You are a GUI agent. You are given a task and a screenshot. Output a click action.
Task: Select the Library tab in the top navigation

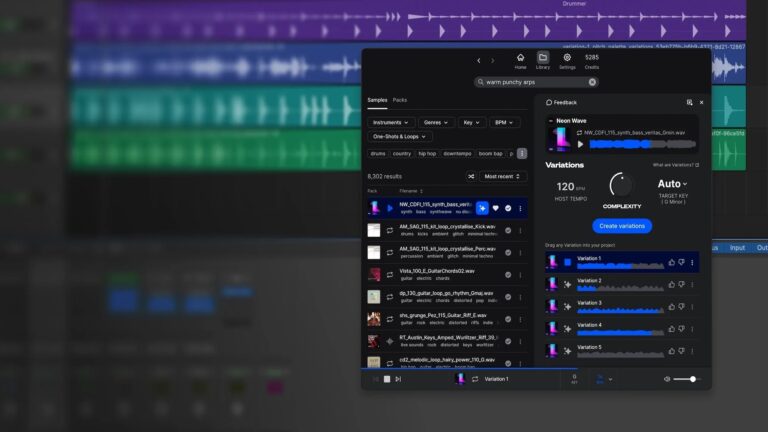coord(543,60)
